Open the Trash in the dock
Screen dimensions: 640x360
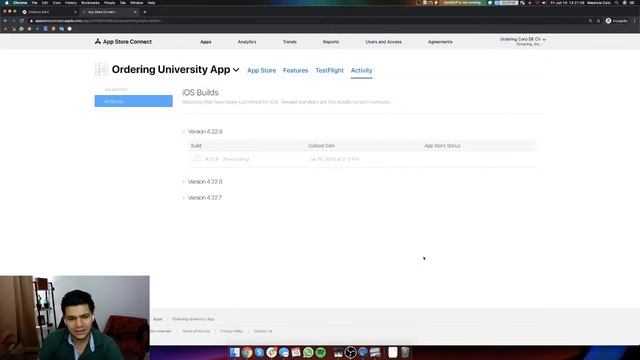405,352
